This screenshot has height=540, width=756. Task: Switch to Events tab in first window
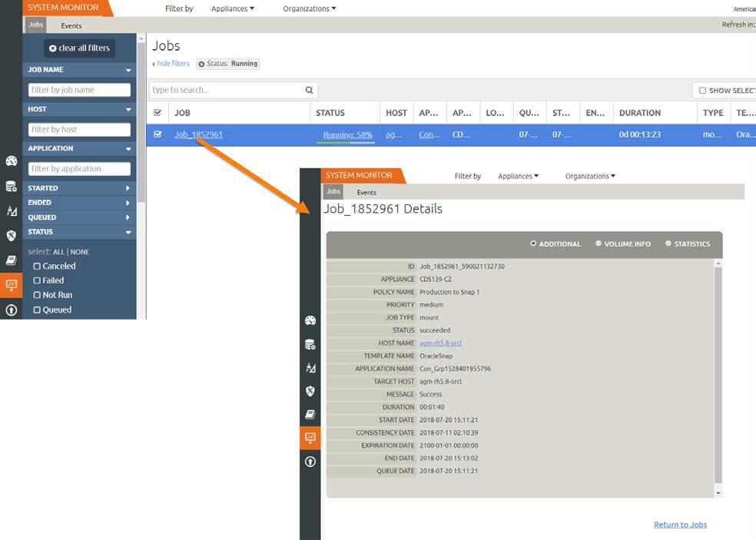[71, 26]
